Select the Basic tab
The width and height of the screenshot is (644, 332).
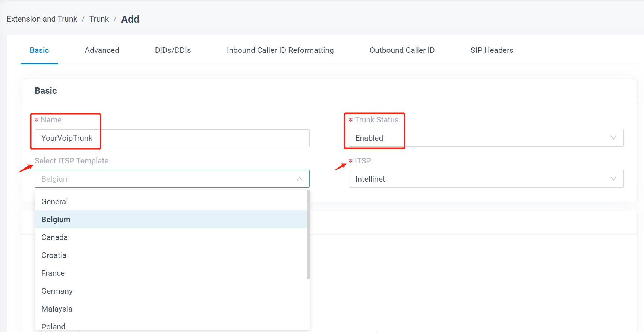[x=39, y=50]
